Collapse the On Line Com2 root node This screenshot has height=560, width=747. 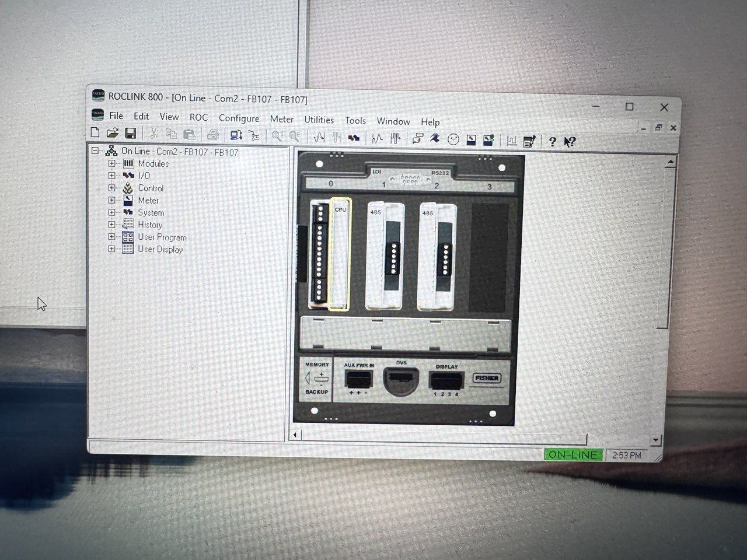[95, 151]
